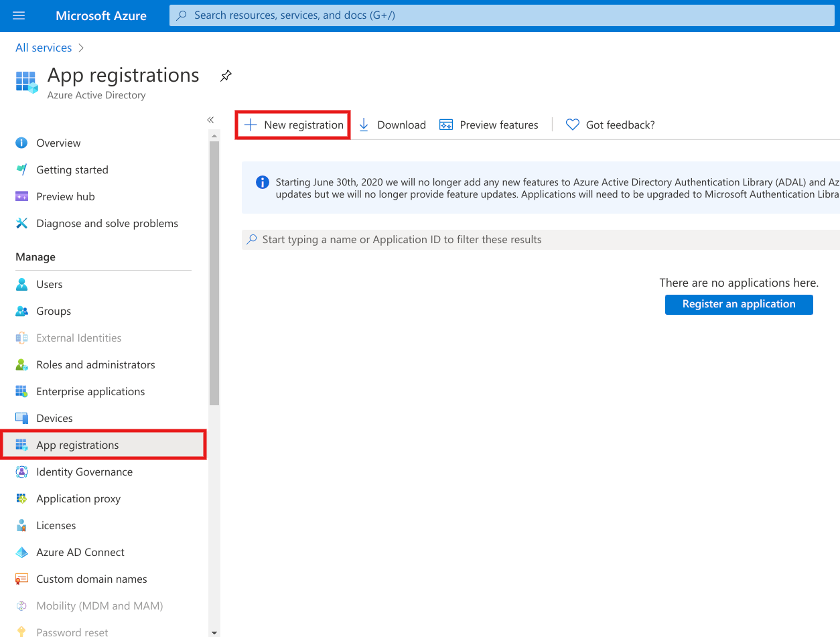Click the Identity Governance icon
The width and height of the screenshot is (840, 637).
pos(21,472)
